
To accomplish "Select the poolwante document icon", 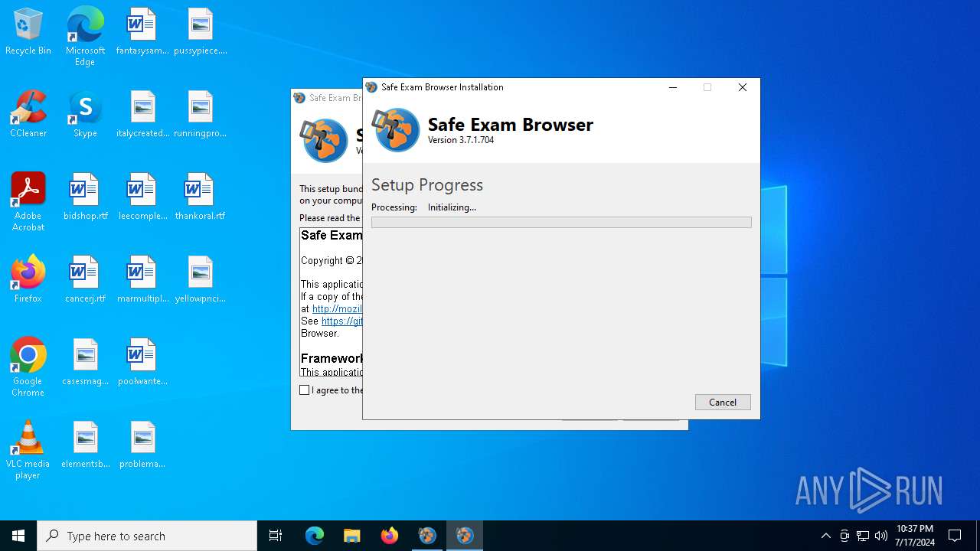I will click(142, 363).
